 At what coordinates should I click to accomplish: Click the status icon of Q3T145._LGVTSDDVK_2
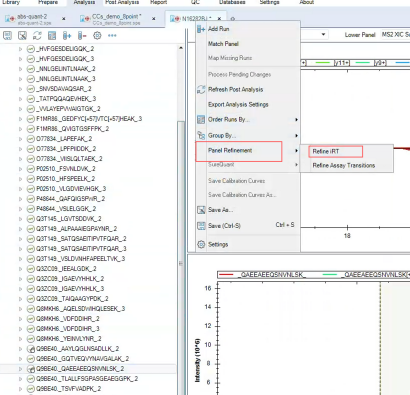[31, 219]
